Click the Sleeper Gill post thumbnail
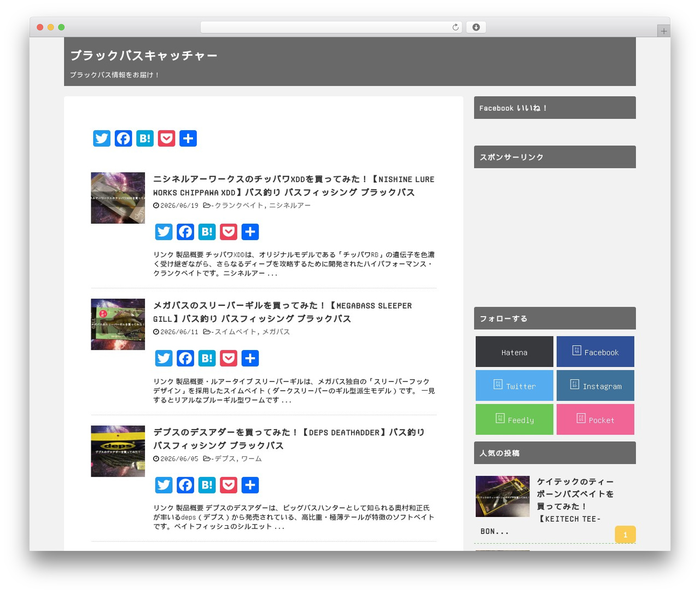This screenshot has height=593, width=700. tap(118, 324)
